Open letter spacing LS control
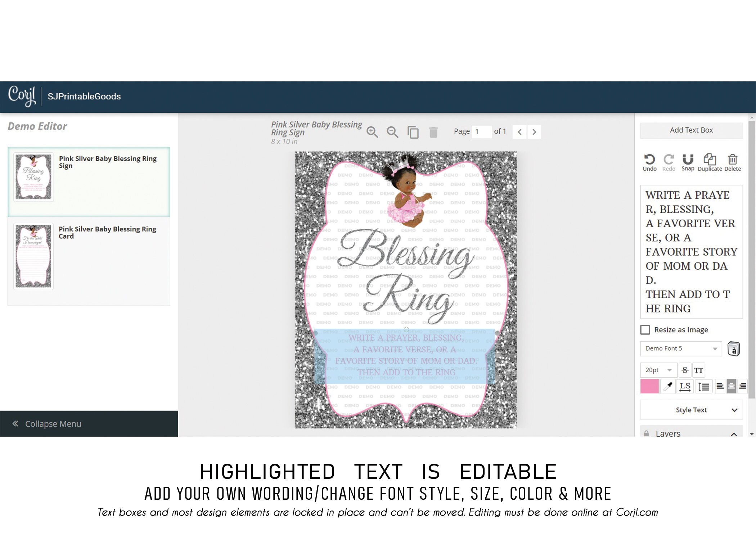756x540 pixels. [x=685, y=387]
